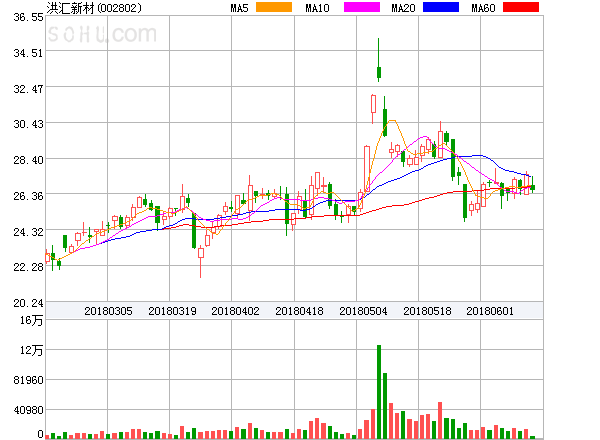This screenshot has height=440, width=600.
Task: Click the 16万 volume axis label
Action: coord(31,320)
